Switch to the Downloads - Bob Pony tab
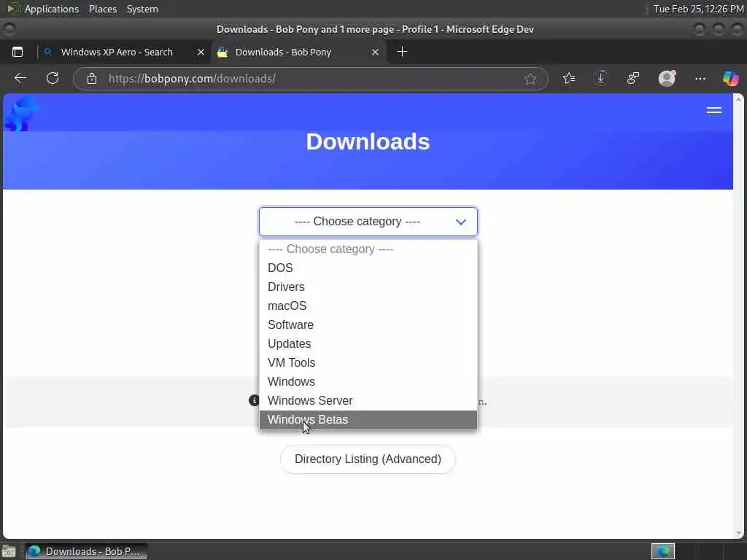Image resolution: width=747 pixels, height=560 pixels. pyautogui.click(x=298, y=52)
